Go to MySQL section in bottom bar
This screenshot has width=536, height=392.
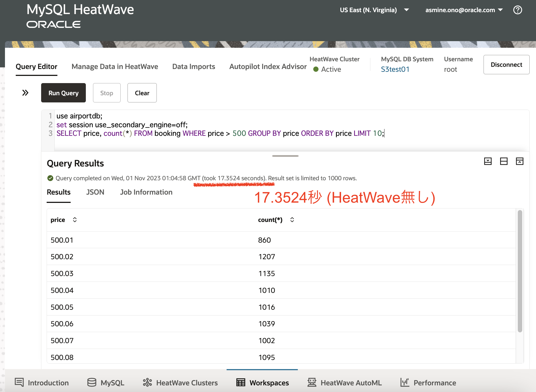(106, 383)
